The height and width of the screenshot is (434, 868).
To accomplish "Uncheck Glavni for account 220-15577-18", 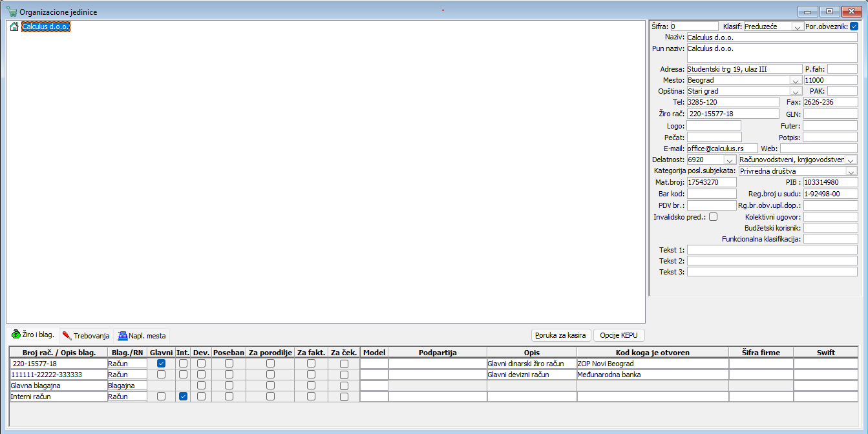I will pyautogui.click(x=161, y=364).
